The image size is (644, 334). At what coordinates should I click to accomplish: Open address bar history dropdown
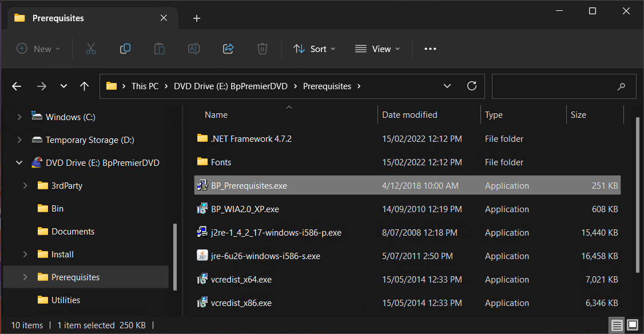pos(447,86)
